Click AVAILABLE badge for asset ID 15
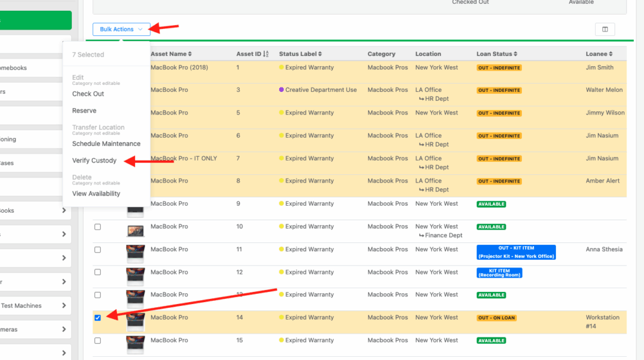Screen dimensions: 644x360 click(491, 340)
